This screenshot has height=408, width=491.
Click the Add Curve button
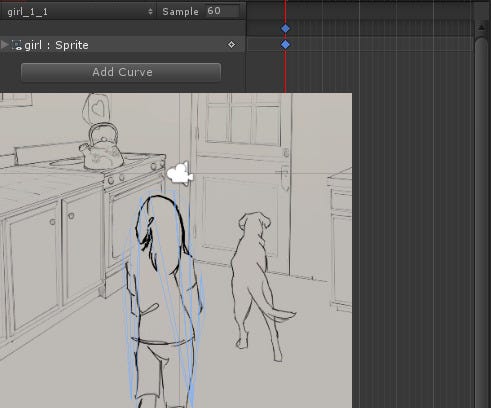click(x=121, y=72)
